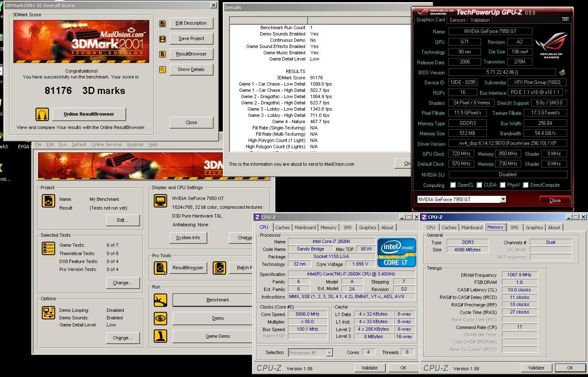Select the Graphics Card tab in GPU-Z
This screenshot has height=377, width=588.
430,20
